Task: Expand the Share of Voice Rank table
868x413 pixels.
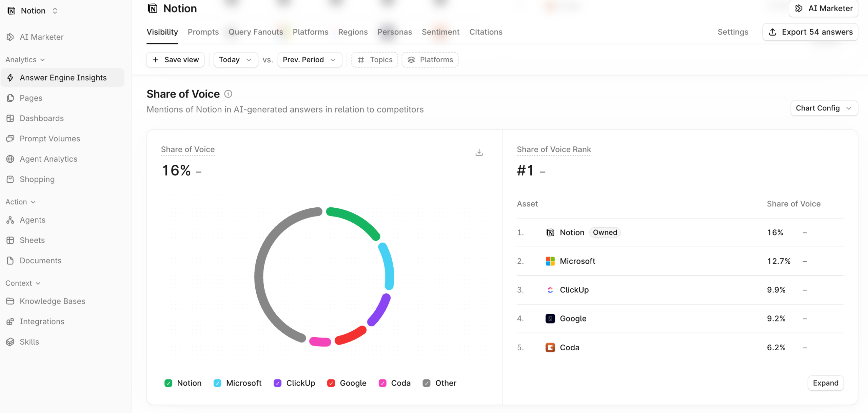Action: 826,383
